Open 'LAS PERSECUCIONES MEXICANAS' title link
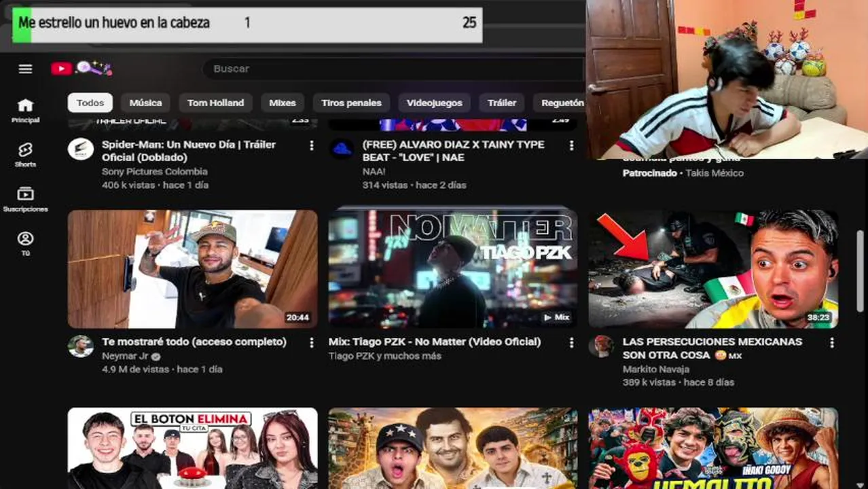Screen dimensions: 868x489 (x=712, y=348)
